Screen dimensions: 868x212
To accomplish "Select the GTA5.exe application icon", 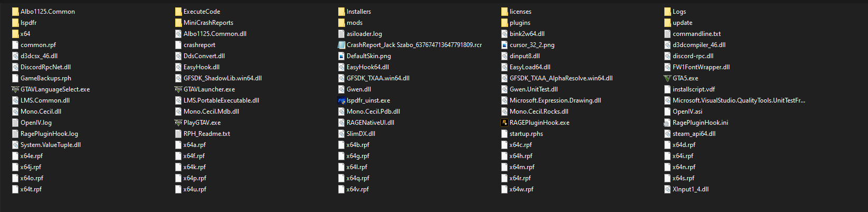I will 667,78.
